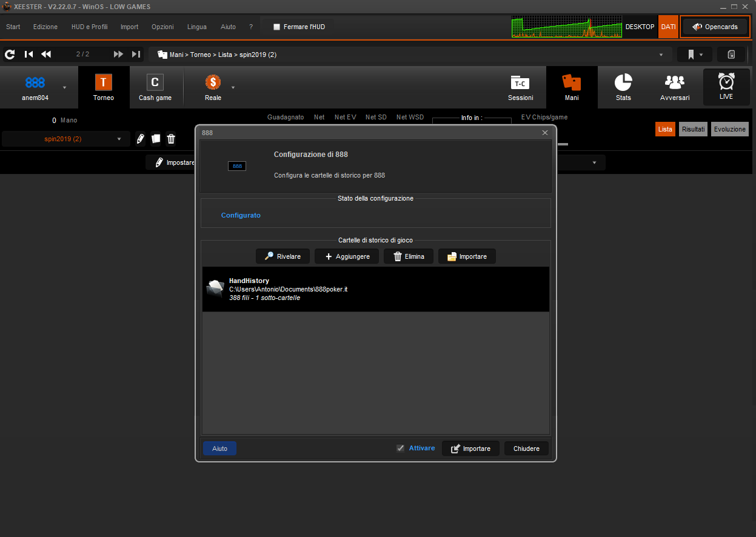Viewport: 756px width, 537px height.
Task: Expand the Reale money type dropdown arrow
Action: point(233,88)
